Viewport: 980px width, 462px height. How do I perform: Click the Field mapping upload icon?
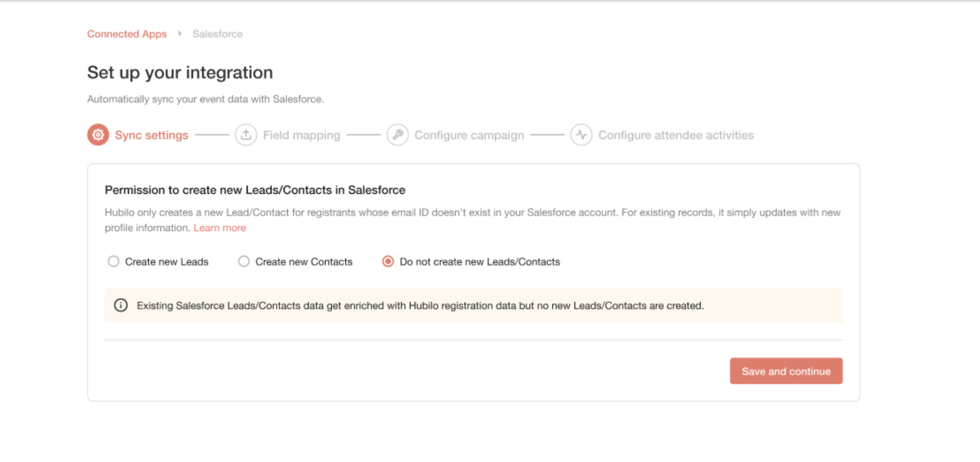(x=246, y=135)
